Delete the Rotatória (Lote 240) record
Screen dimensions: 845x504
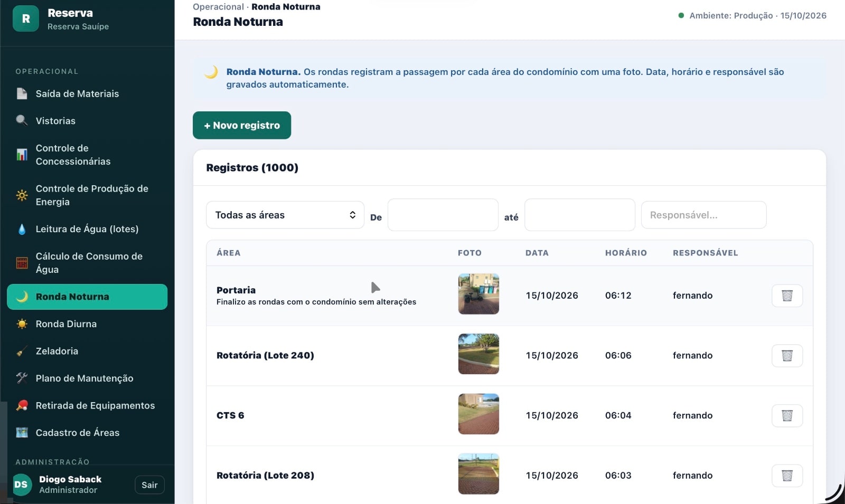pos(787,356)
